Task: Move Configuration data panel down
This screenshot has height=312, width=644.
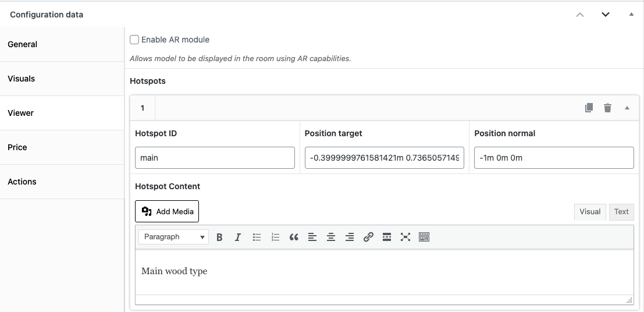Action: 605,15
